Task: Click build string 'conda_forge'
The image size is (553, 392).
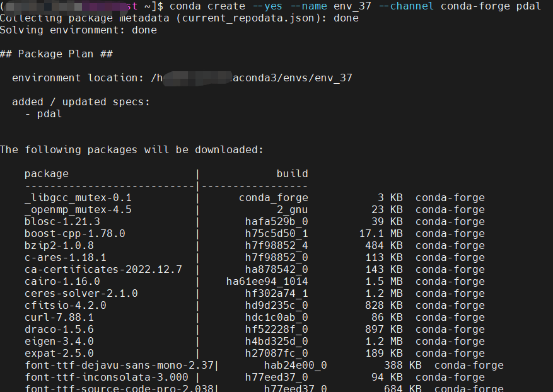Action: (273, 198)
